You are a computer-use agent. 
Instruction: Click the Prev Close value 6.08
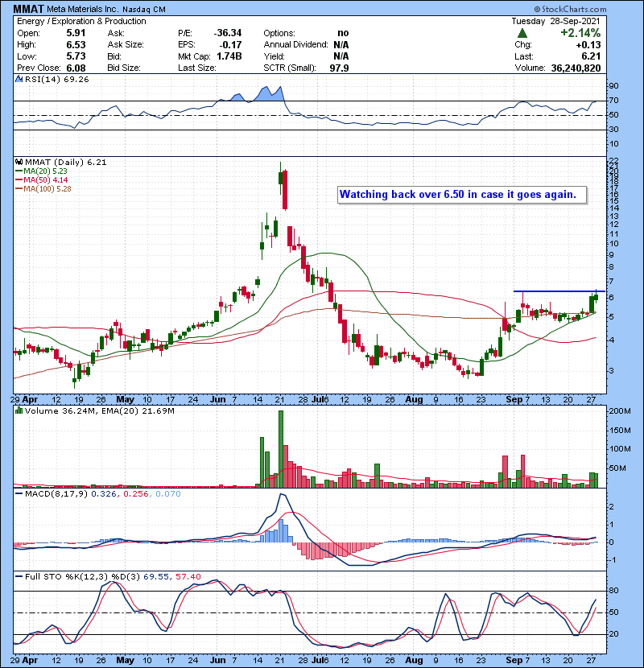coord(76,68)
